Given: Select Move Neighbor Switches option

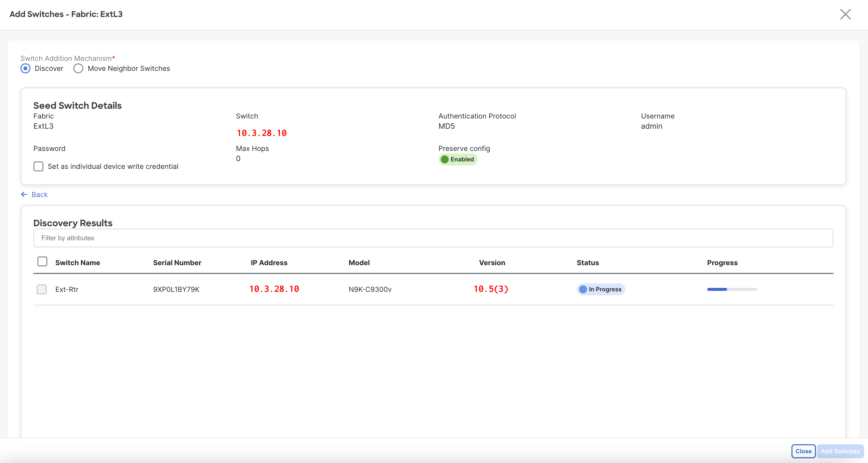Looking at the screenshot, I should [x=79, y=68].
